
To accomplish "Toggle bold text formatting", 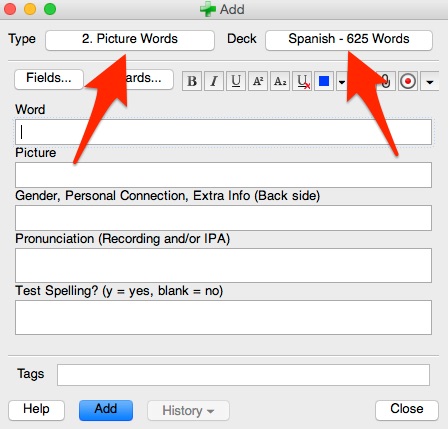I will pyautogui.click(x=192, y=81).
